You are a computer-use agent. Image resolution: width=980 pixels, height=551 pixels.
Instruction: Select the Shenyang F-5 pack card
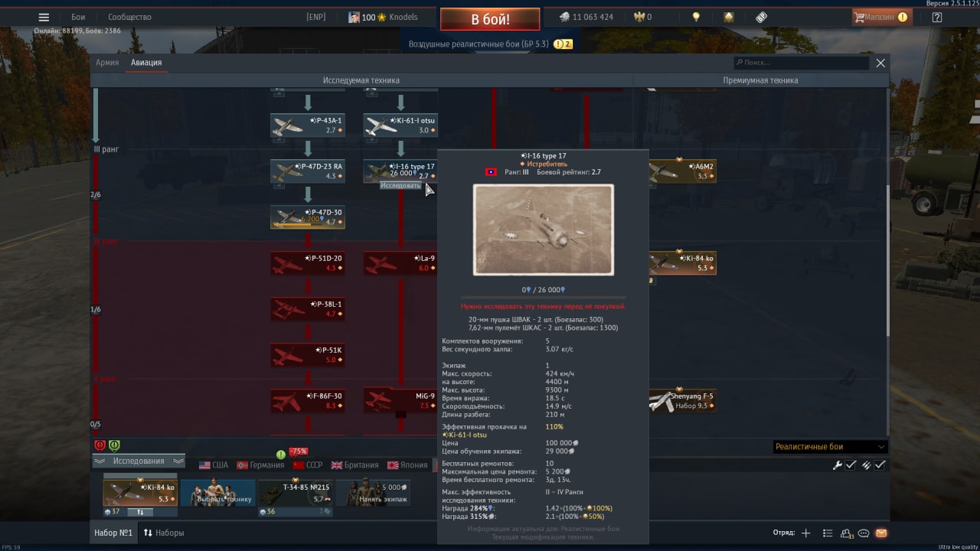[682, 401]
